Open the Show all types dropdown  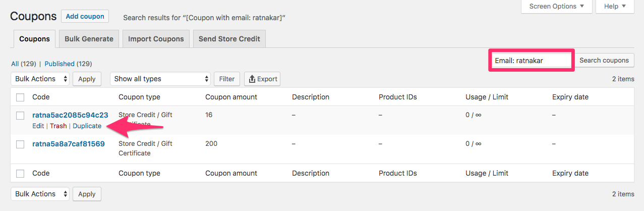tap(160, 79)
